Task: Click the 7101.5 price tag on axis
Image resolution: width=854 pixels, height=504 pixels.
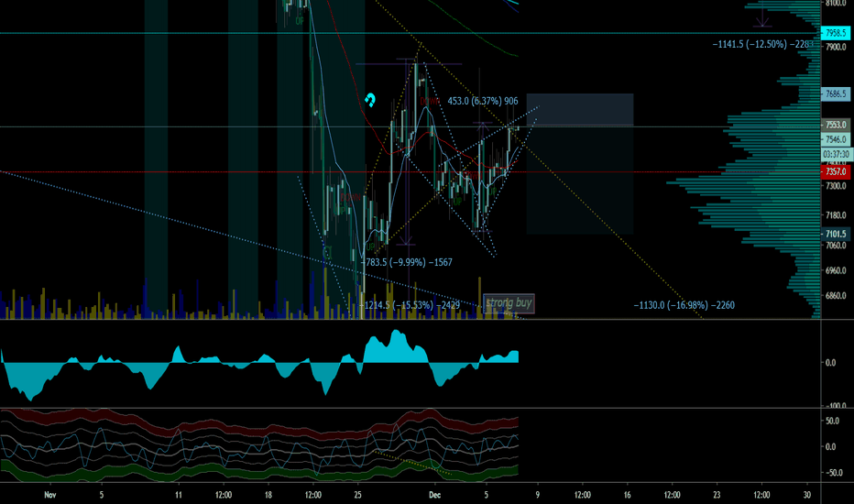Action: (836, 234)
